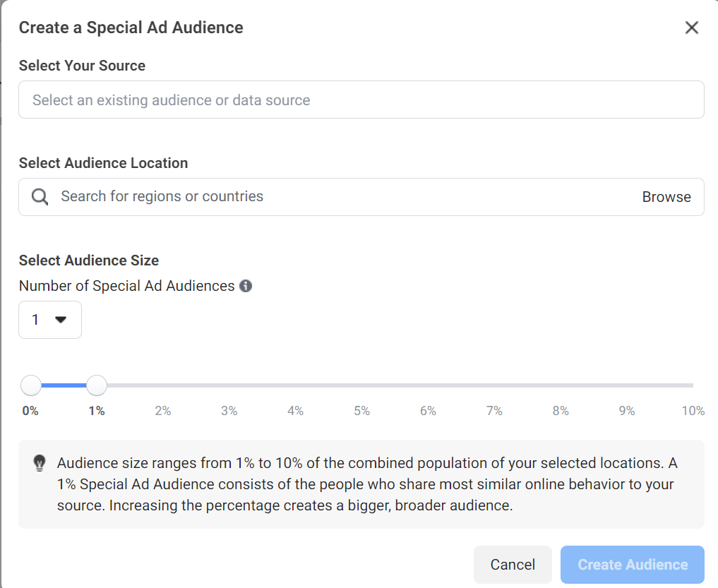Search for regions or countries field
This screenshot has width=718, height=588.
click(x=339, y=197)
